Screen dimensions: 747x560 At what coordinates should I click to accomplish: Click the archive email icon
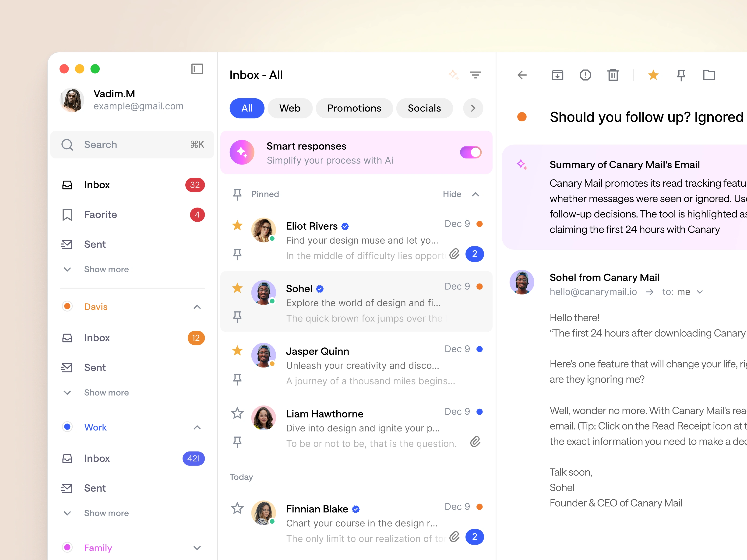coord(557,75)
